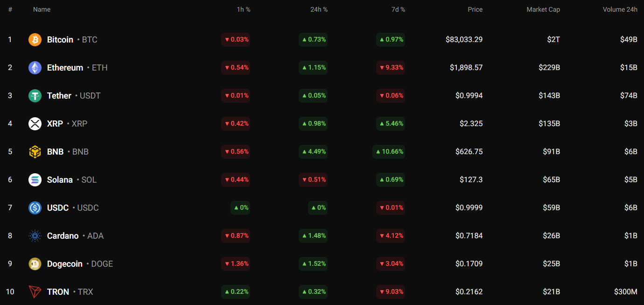The image size is (644, 305).
Task: Click the Solana logo icon
Action: [35, 180]
